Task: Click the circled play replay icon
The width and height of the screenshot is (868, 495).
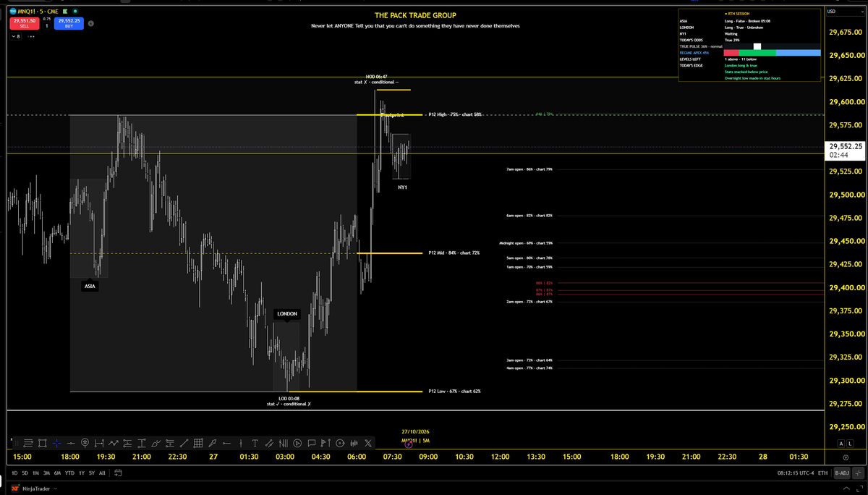Action: click(x=297, y=443)
